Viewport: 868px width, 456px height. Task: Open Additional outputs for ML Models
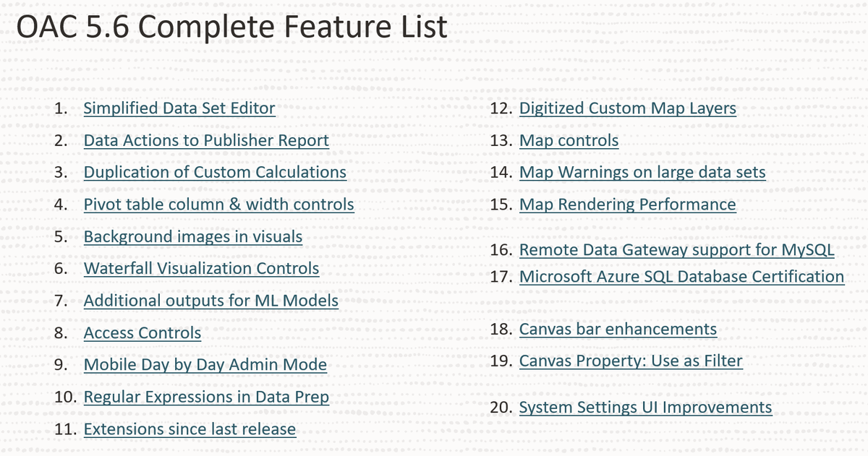tap(211, 301)
